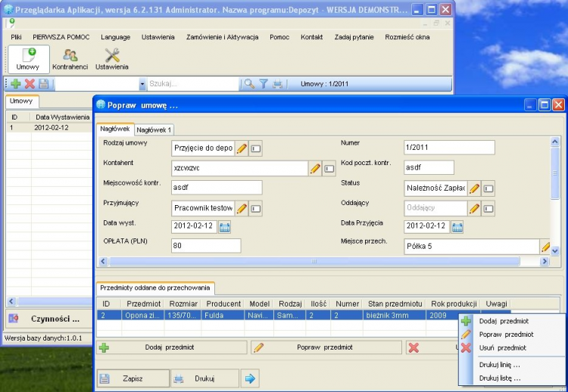Screen dimensions: 568x392
Task: Select Umowy tab in main window
Action: (x=21, y=101)
